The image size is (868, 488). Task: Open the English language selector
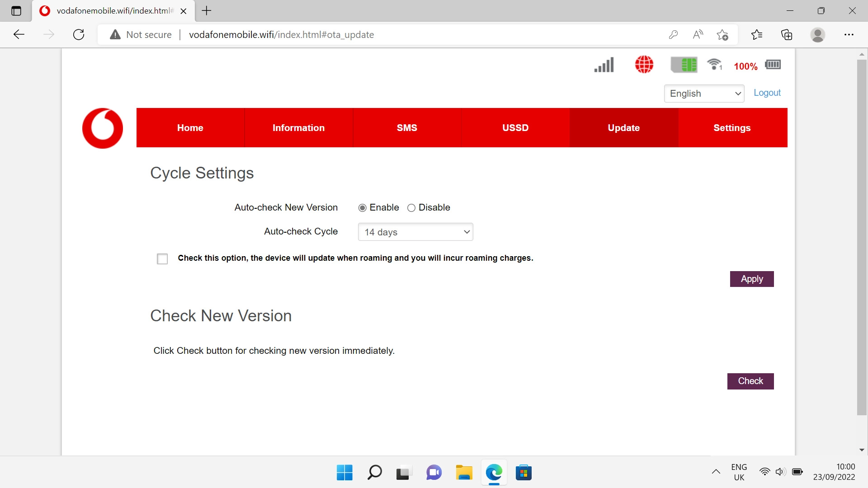click(x=703, y=94)
